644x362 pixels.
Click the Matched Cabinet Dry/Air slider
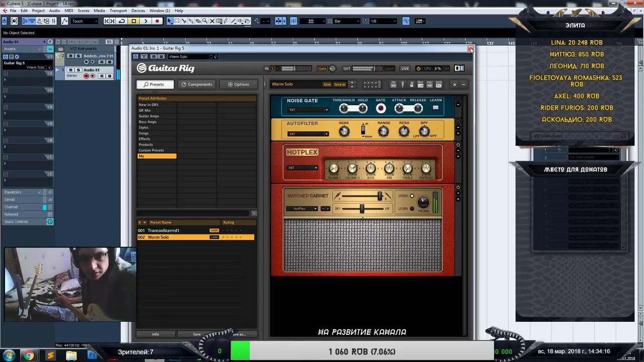(x=362, y=209)
